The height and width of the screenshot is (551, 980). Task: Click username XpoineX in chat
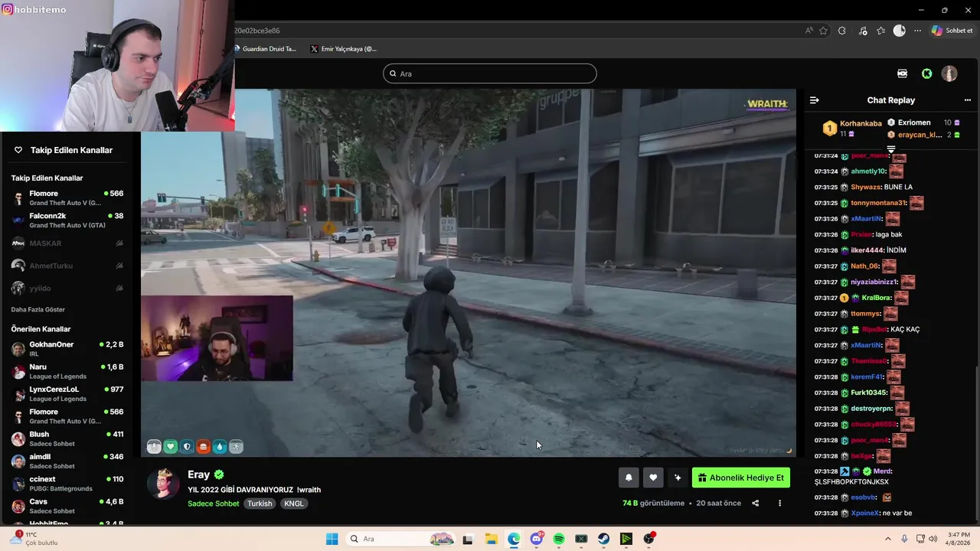coord(864,513)
